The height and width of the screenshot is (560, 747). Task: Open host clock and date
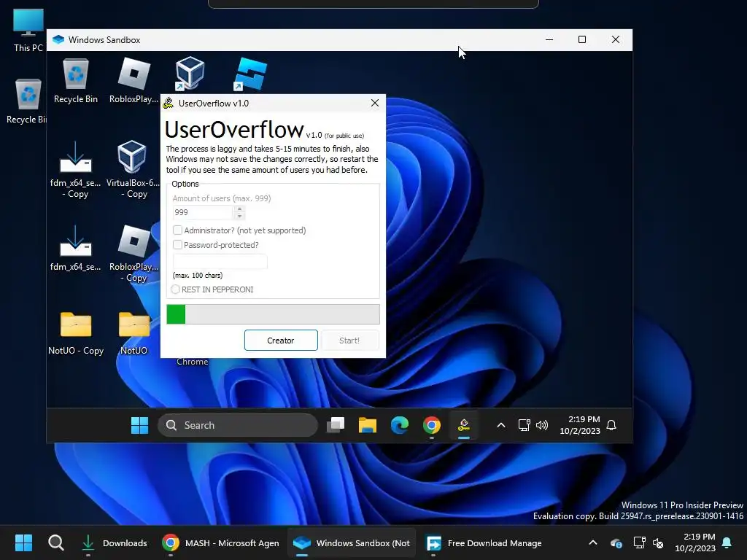[695, 542]
